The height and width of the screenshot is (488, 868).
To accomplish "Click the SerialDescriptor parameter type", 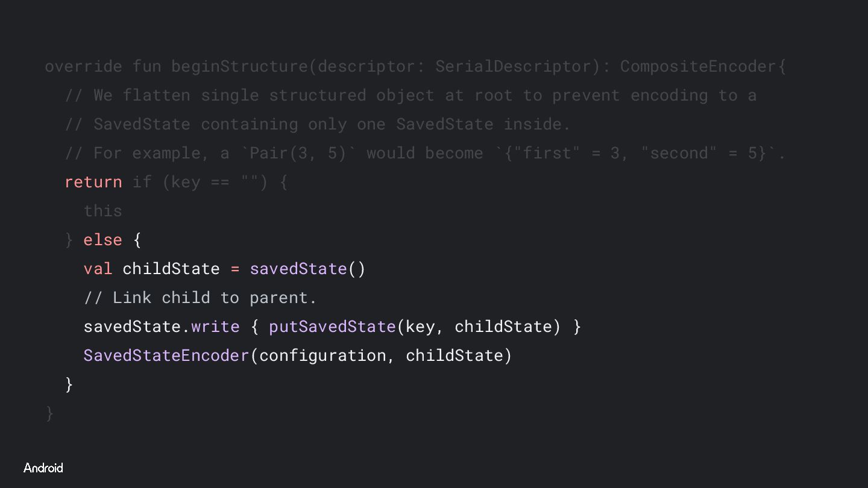I will [x=514, y=66].
